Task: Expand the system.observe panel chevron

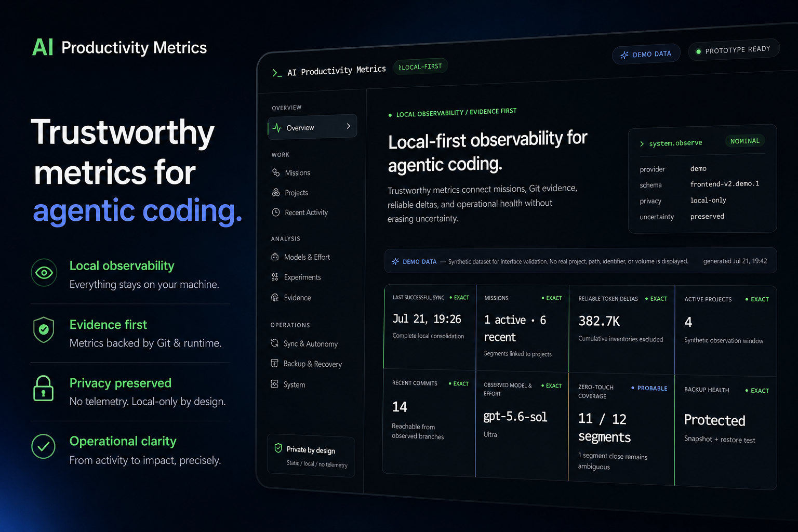Action: (642, 144)
